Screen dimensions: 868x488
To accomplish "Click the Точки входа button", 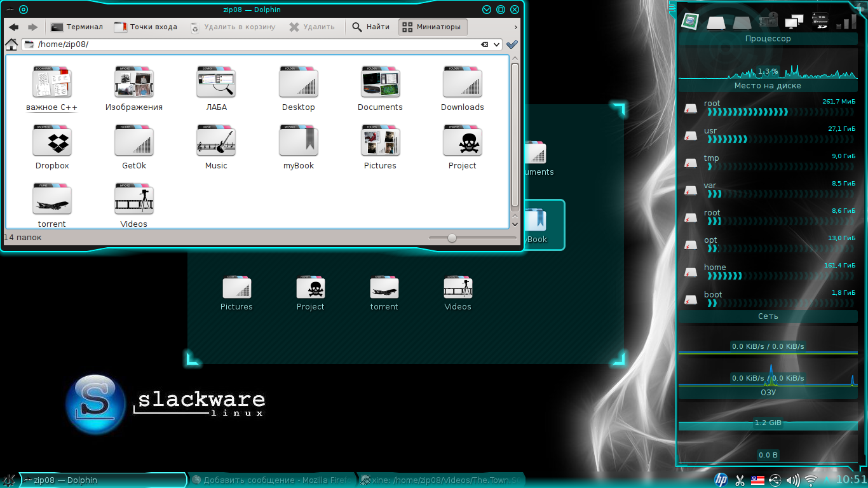I will click(146, 27).
